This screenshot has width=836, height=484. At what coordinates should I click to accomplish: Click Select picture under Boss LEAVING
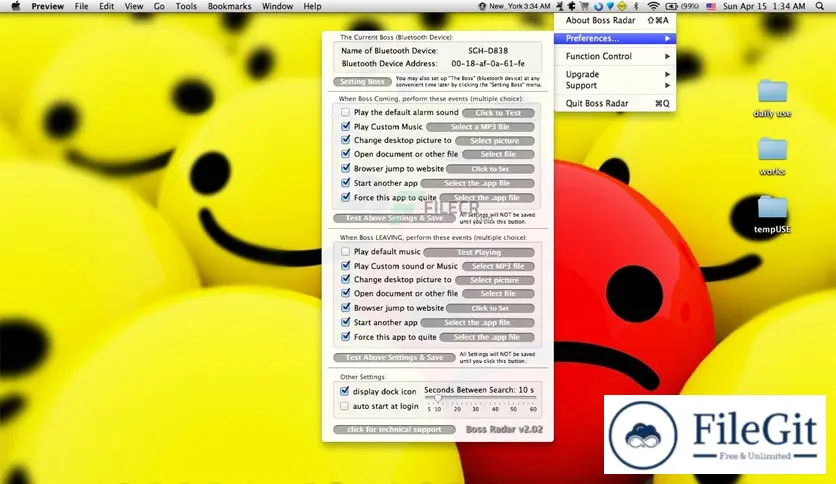[x=494, y=280]
